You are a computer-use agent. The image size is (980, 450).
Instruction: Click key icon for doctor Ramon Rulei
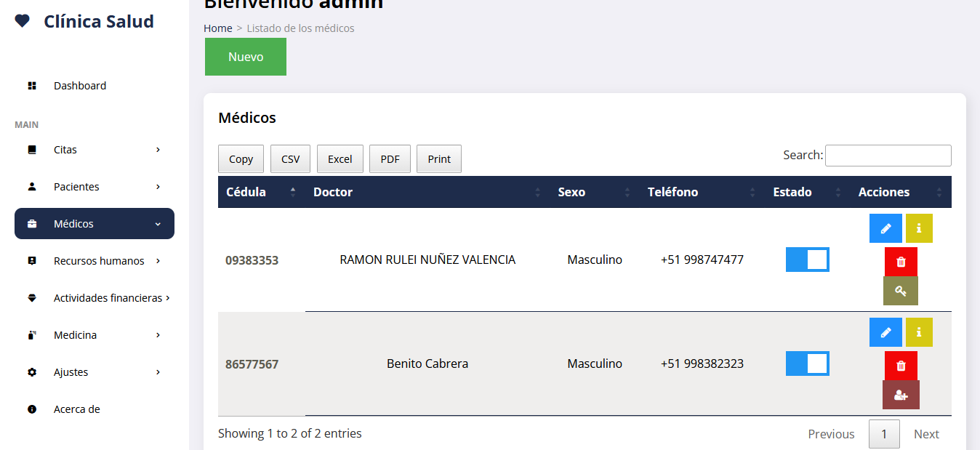(x=901, y=291)
